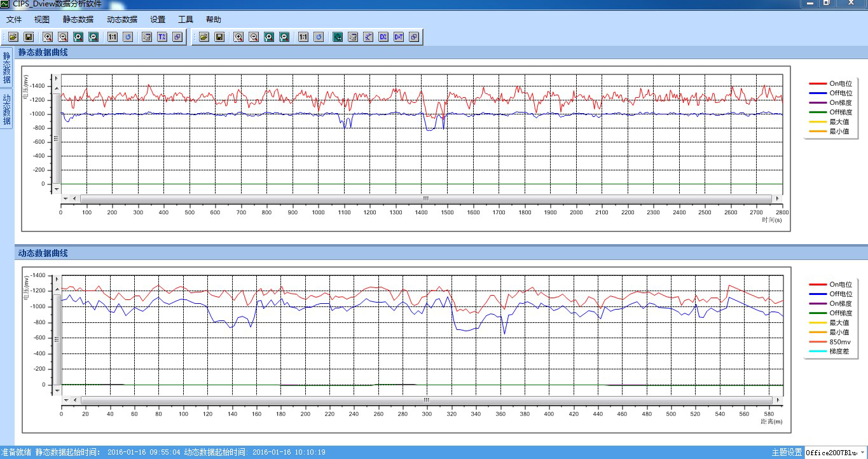Toggle On电位 series in static chart legend
Screen dimensions: 868x459
click(x=830, y=83)
